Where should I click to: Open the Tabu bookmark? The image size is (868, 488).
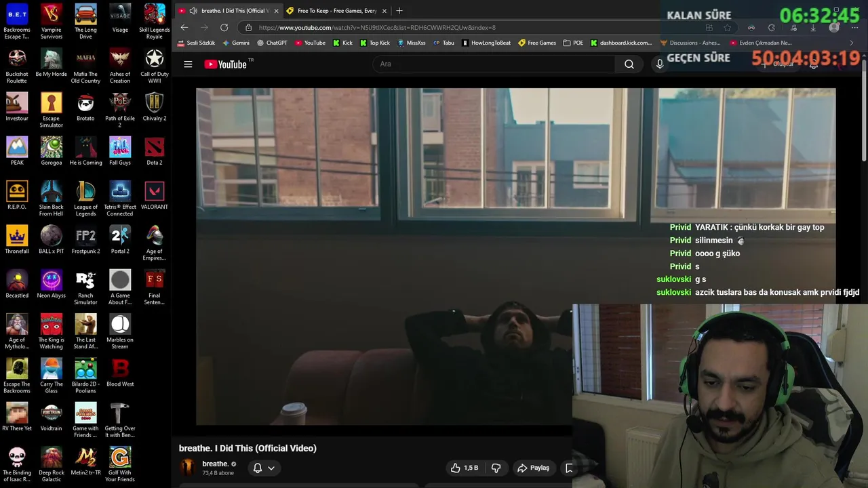coord(443,43)
